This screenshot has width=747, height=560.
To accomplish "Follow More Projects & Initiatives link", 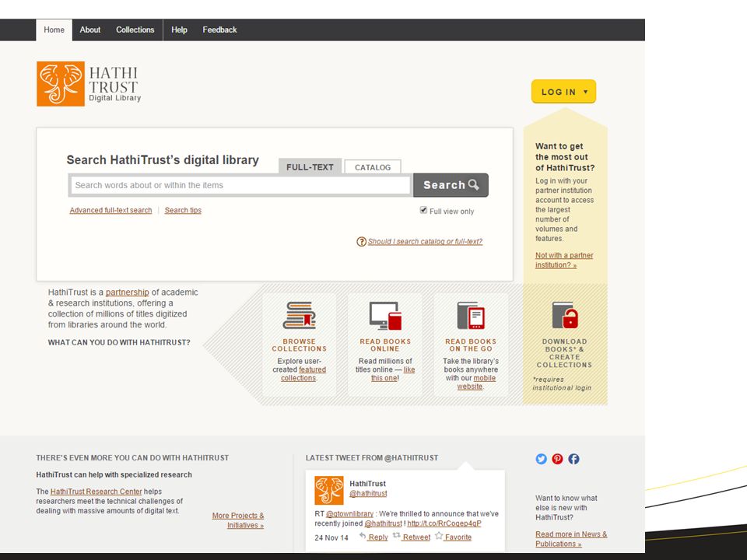I will 238,520.
